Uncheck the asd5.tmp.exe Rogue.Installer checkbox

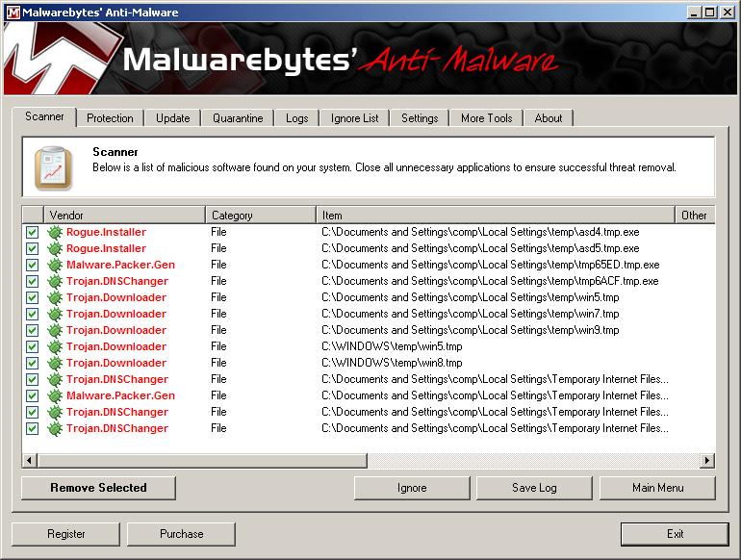tap(32, 248)
